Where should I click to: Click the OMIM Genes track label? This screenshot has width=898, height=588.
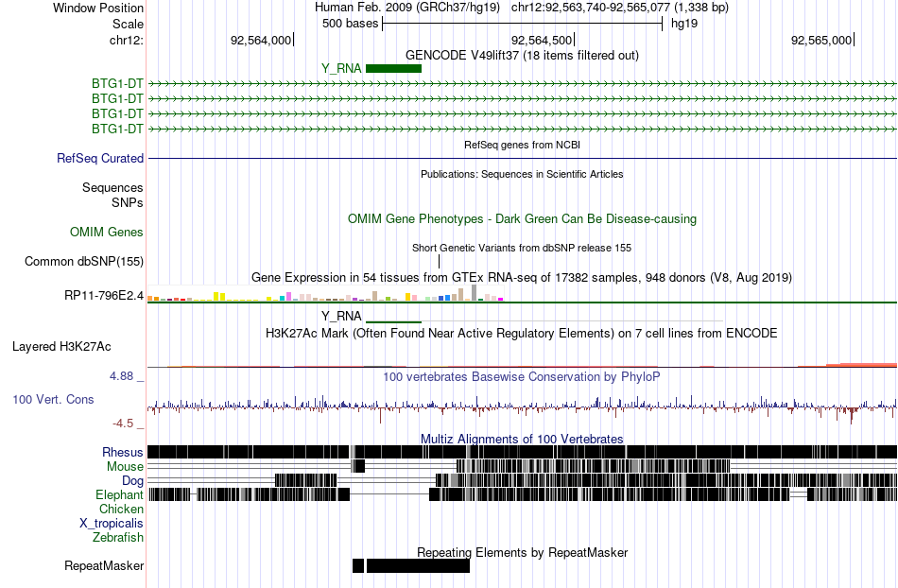107,232
